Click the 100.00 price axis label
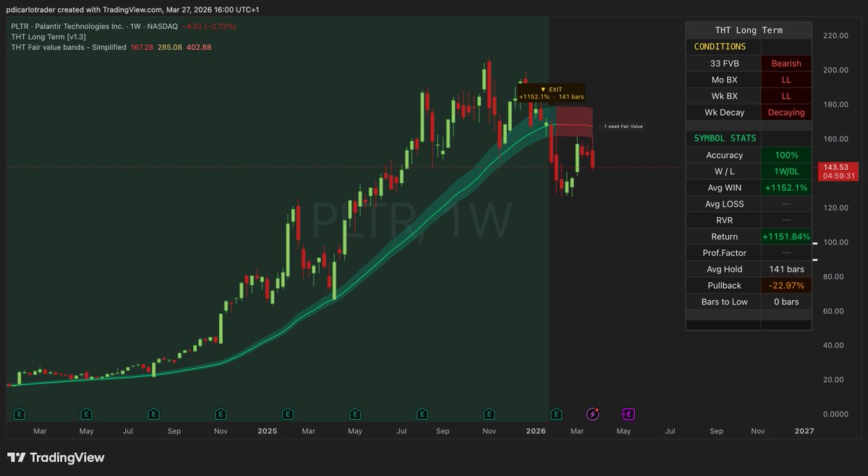Screen dimensions: 868x476 click(x=835, y=242)
